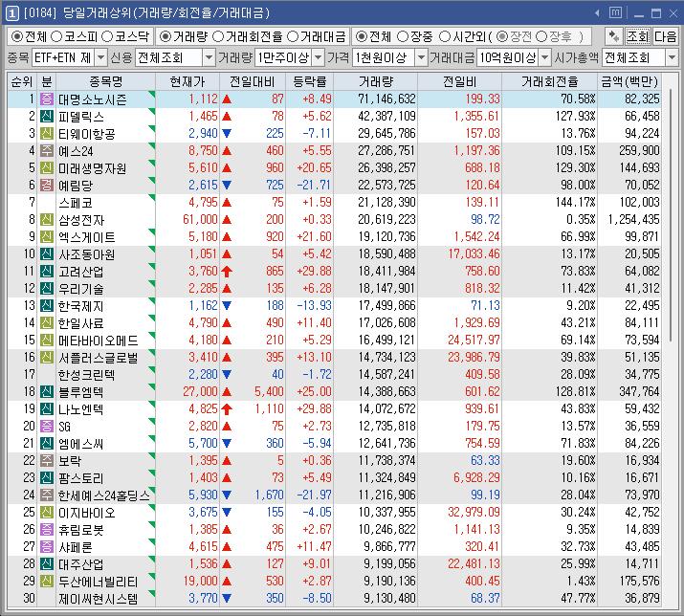Sort by 등락률 column header

pyautogui.click(x=309, y=81)
